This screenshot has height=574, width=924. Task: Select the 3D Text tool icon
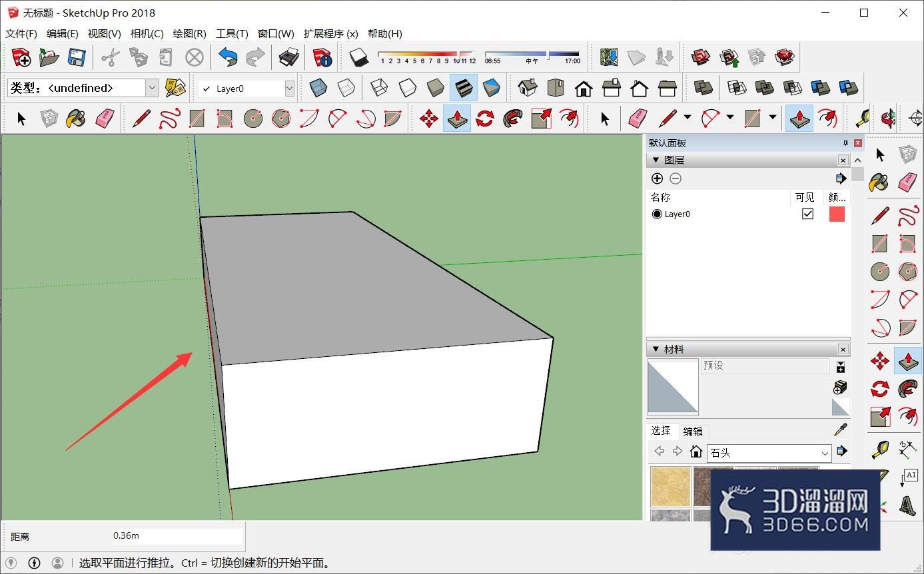tap(907, 505)
